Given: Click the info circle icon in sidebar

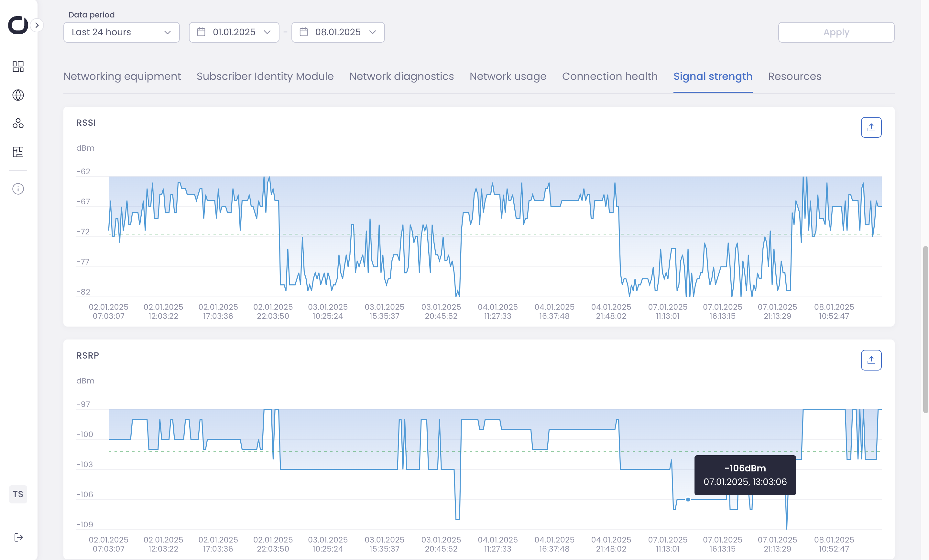Looking at the screenshot, I should [x=18, y=189].
